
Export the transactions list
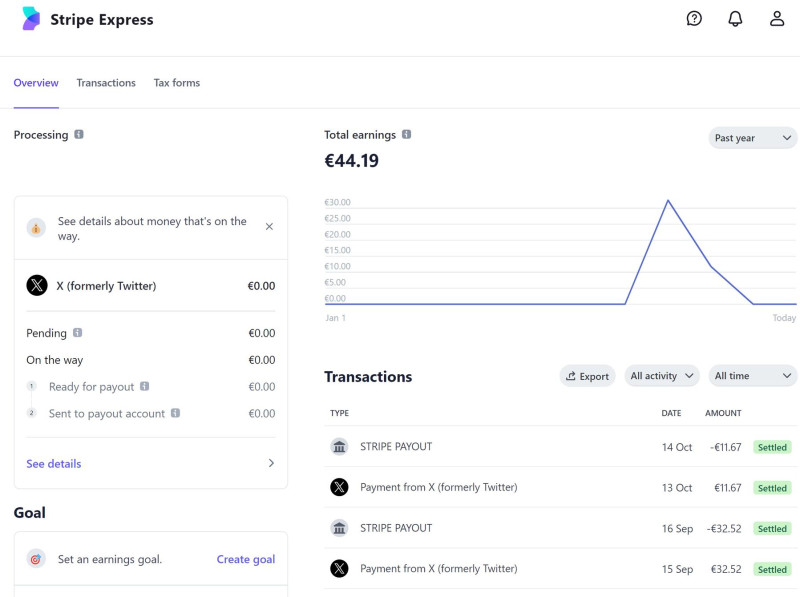[x=587, y=376]
